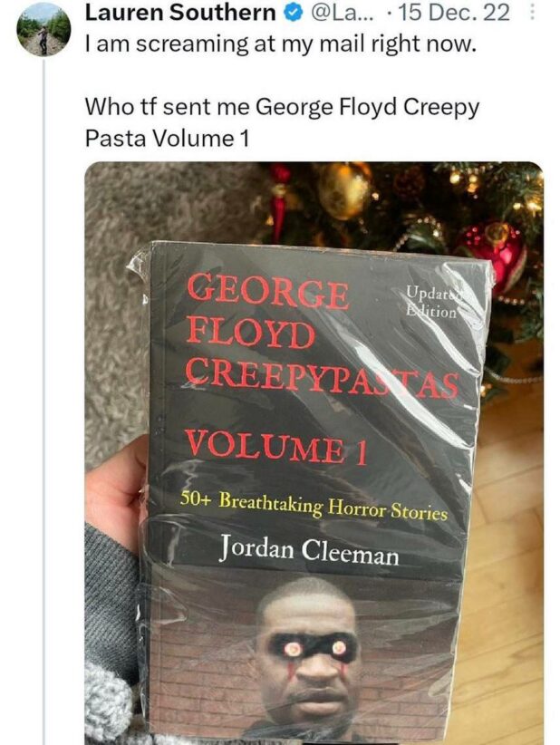Click the red 'GEORGE FLOYD CREEPYPASTAS' title in photo

point(323,335)
